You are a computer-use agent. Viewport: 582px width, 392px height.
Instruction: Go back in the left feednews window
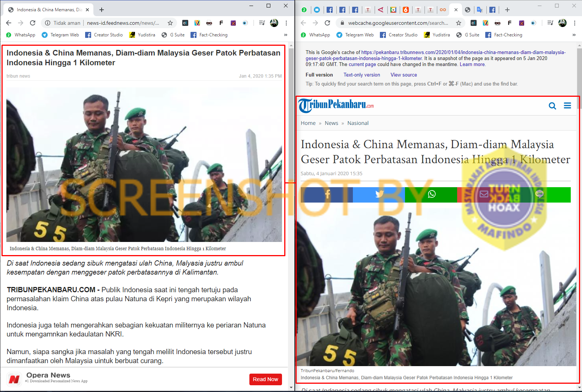coord(9,23)
